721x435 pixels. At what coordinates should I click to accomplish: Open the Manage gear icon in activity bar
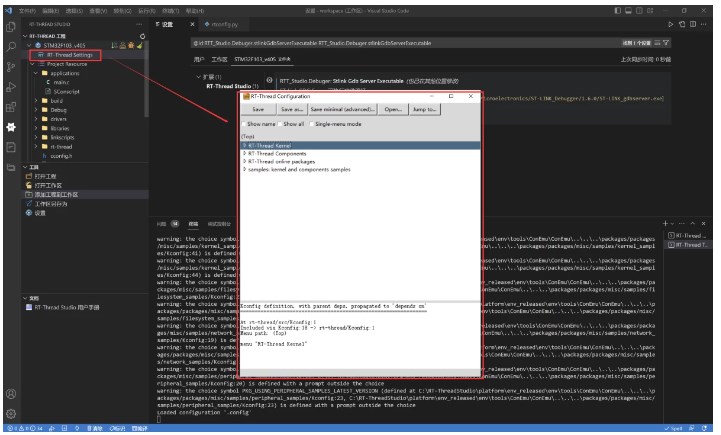coord(11,414)
